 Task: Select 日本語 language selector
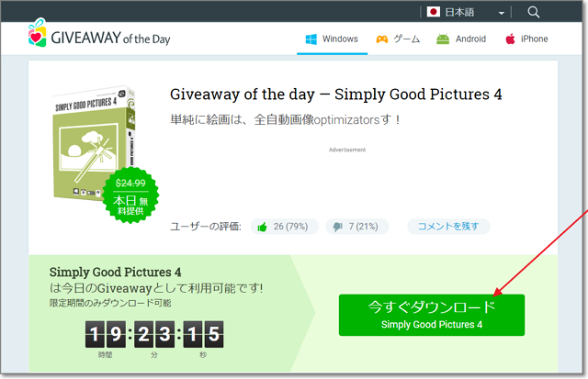pyautogui.click(x=466, y=12)
